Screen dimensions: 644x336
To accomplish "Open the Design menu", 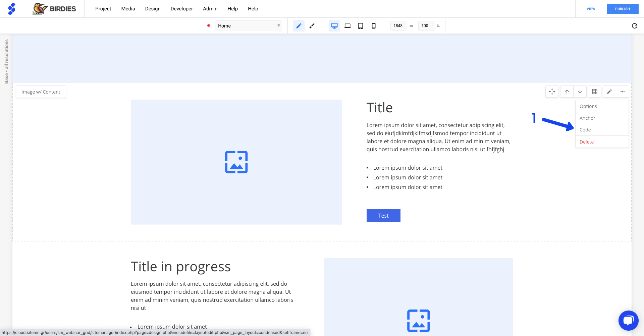I will pyautogui.click(x=153, y=9).
